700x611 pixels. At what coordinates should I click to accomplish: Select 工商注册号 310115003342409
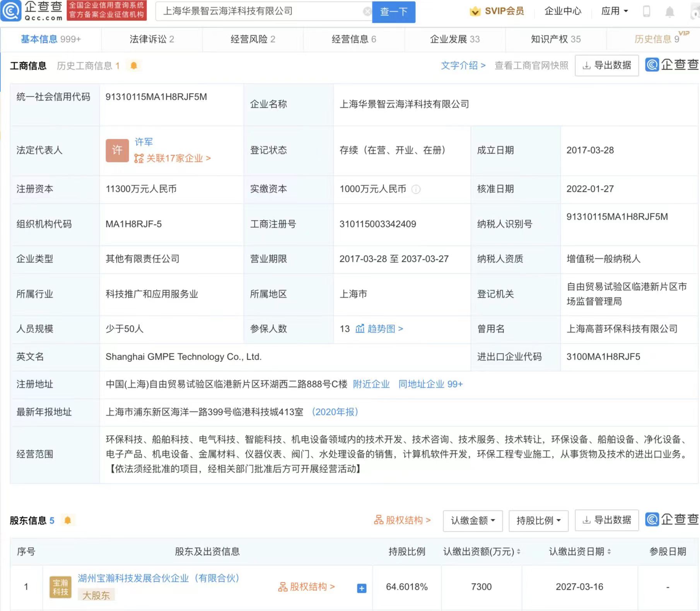[378, 224]
